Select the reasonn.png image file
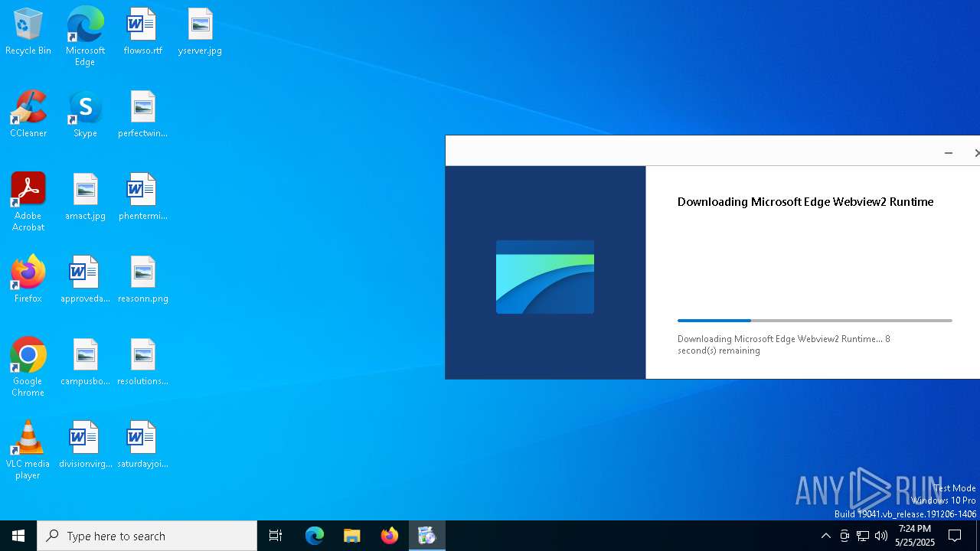 (x=142, y=280)
